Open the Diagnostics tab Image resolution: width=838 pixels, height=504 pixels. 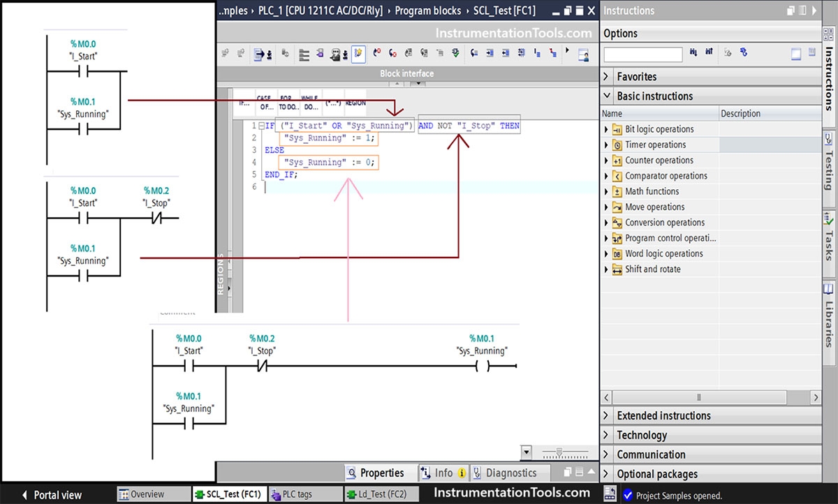tap(511, 473)
